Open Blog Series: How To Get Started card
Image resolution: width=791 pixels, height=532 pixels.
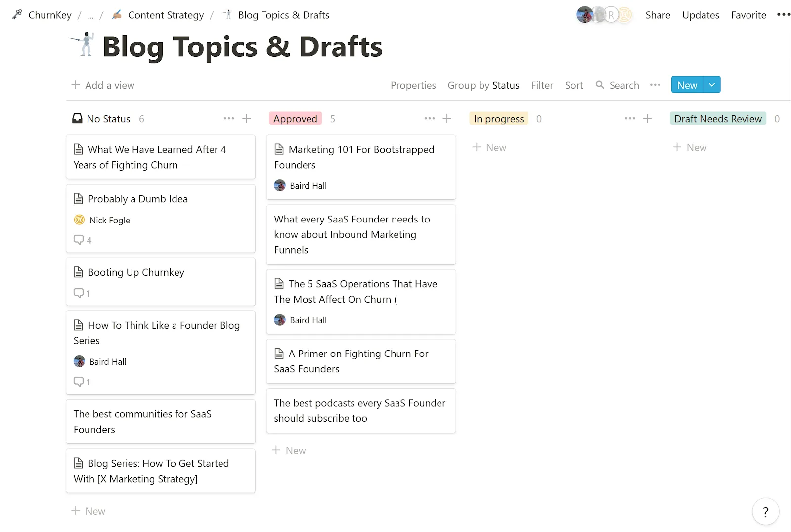pyautogui.click(x=161, y=471)
